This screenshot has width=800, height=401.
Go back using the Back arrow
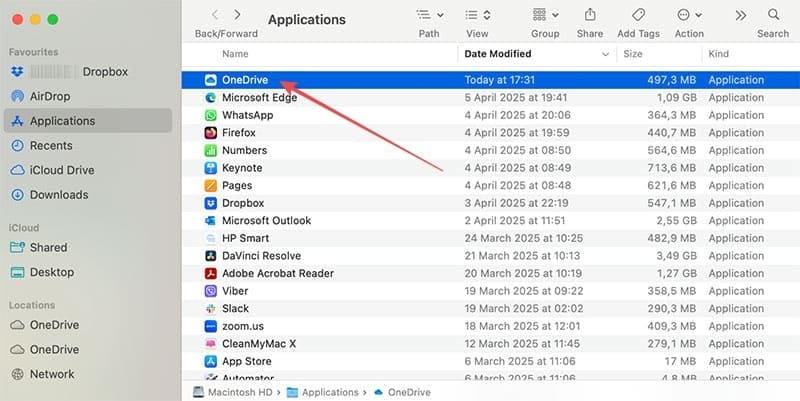(x=215, y=15)
